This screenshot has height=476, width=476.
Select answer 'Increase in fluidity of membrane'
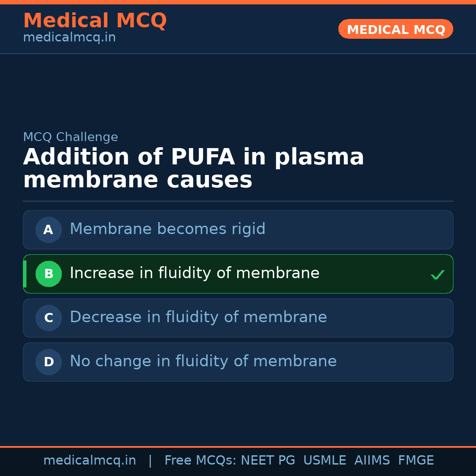click(x=194, y=273)
